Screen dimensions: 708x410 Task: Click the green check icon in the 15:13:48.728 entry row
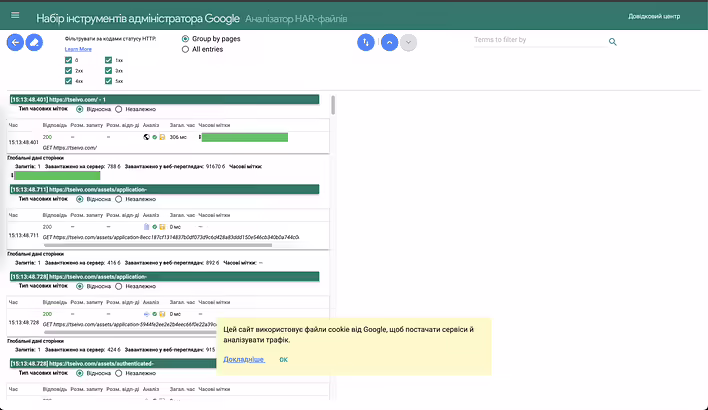point(154,314)
